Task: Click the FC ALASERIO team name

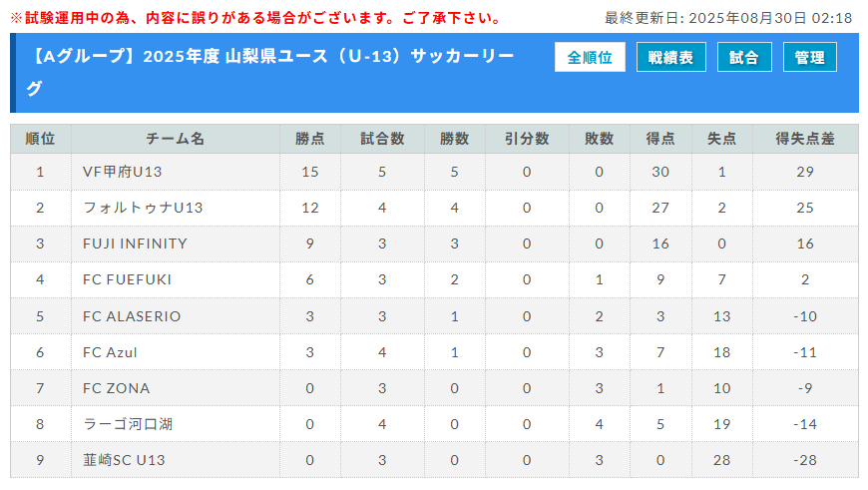Action: [x=132, y=316]
